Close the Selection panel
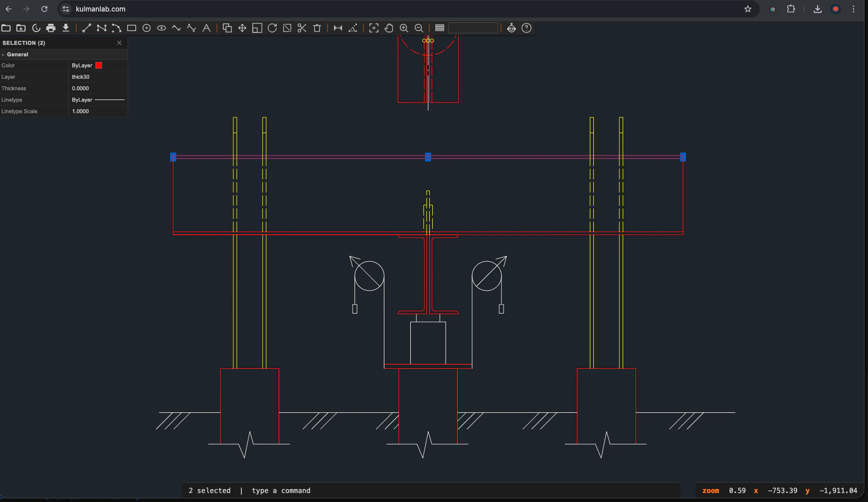The height and width of the screenshot is (502, 868). pos(119,43)
